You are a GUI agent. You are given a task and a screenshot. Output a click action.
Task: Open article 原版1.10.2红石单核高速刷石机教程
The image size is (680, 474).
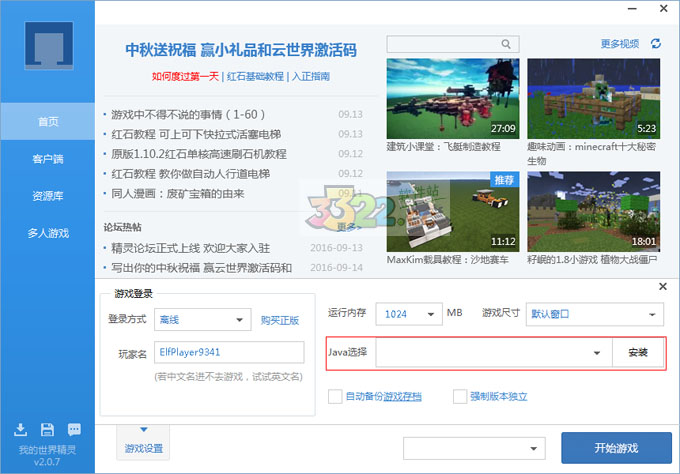click(x=199, y=154)
